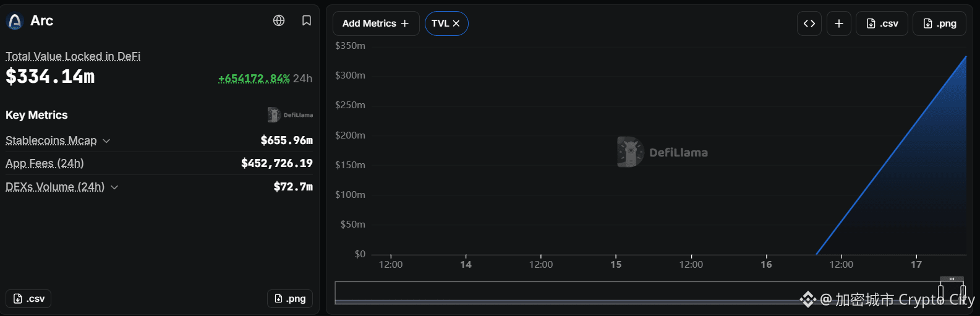The width and height of the screenshot is (980, 316).
Task: Click the globe website icon
Action: coord(279,20)
